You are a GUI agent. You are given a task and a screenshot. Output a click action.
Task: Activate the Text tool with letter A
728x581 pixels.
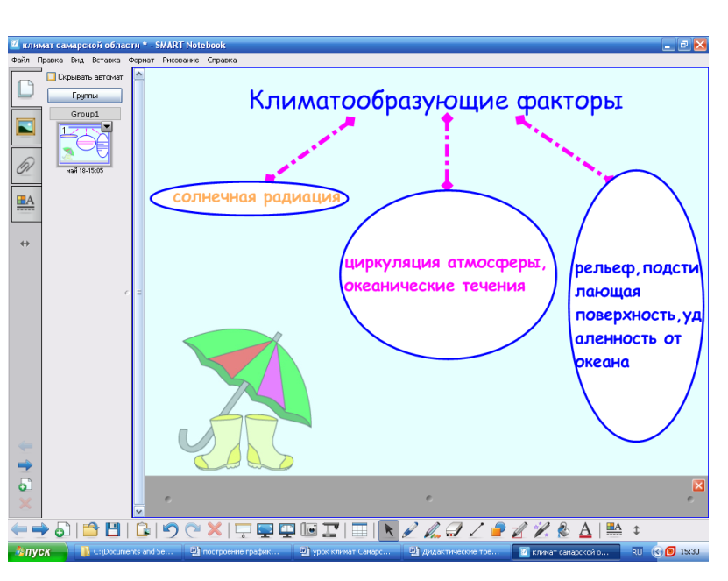click(585, 529)
